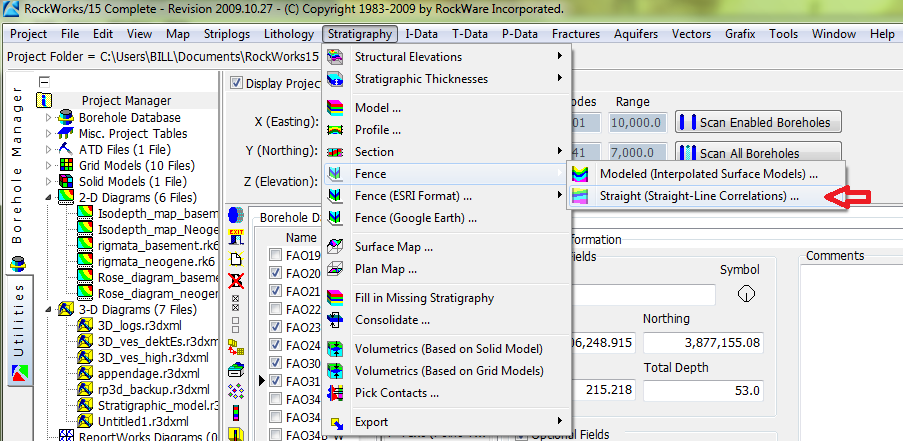Enable the FAO19 borehole checkbox
Image resolution: width=903 pixels, height=441 pixels.
pyautogui.click(x=276, y=254)
